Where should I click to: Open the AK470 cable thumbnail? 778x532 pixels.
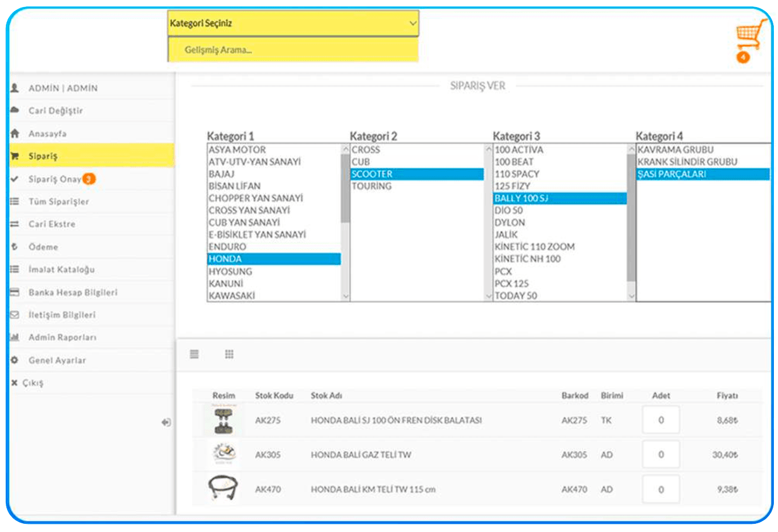click(x=223, y=489)
